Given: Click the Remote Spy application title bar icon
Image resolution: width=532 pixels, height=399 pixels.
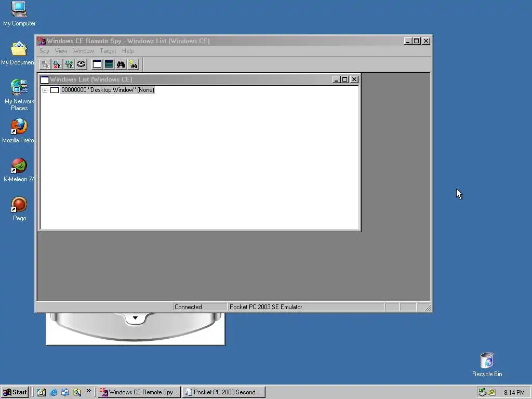Looking at the screenshot, I should [42, 41].
